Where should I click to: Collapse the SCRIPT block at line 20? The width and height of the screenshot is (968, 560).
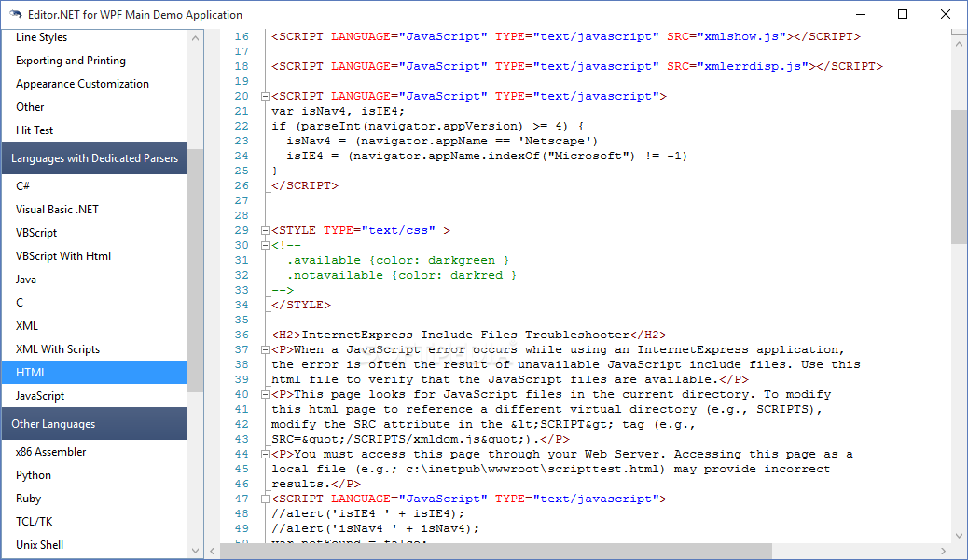pos(265,96)
